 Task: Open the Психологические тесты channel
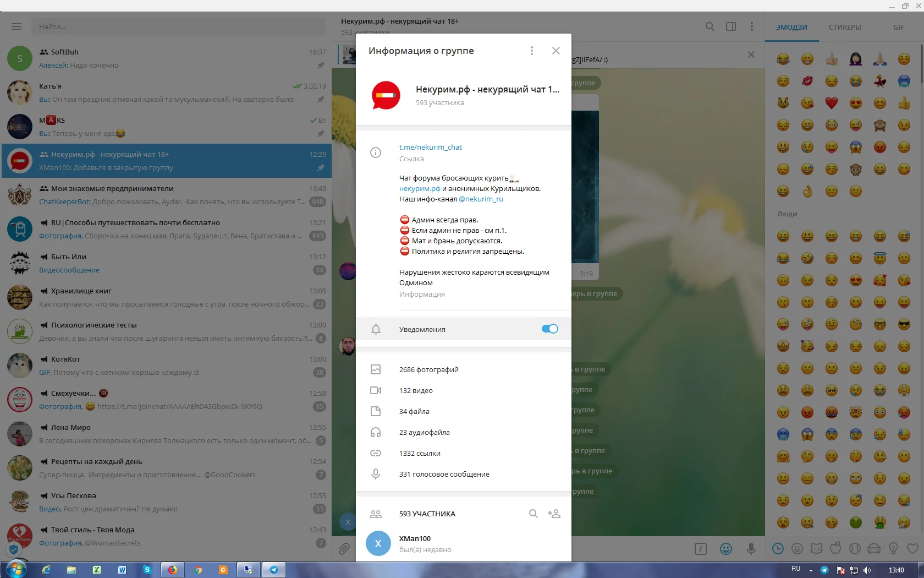click(x=166, y=331)
